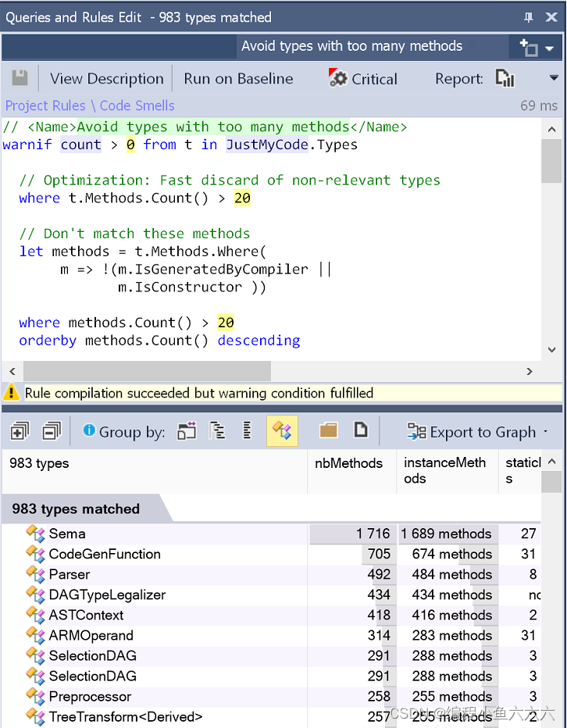Pin the Queries and Rules Edit panel

[529, 18]
